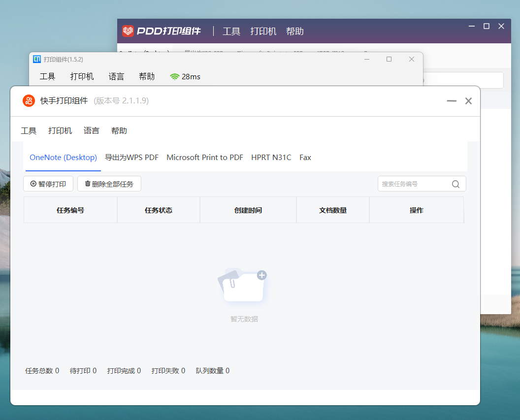Click the 搜索任务编号 search input field
This screenshot has width=520, height=420.
tap(414, 184)
